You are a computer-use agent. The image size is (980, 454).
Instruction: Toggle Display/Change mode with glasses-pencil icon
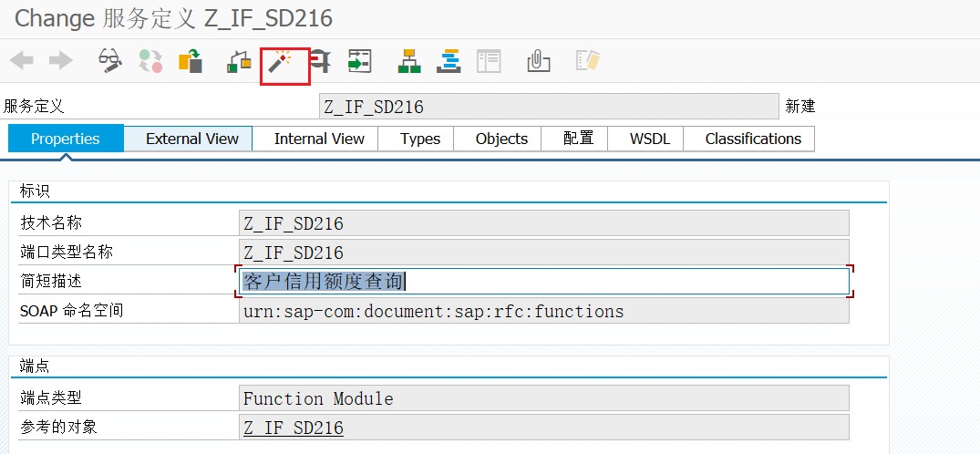pyautogui.click(x=110, y=61)
